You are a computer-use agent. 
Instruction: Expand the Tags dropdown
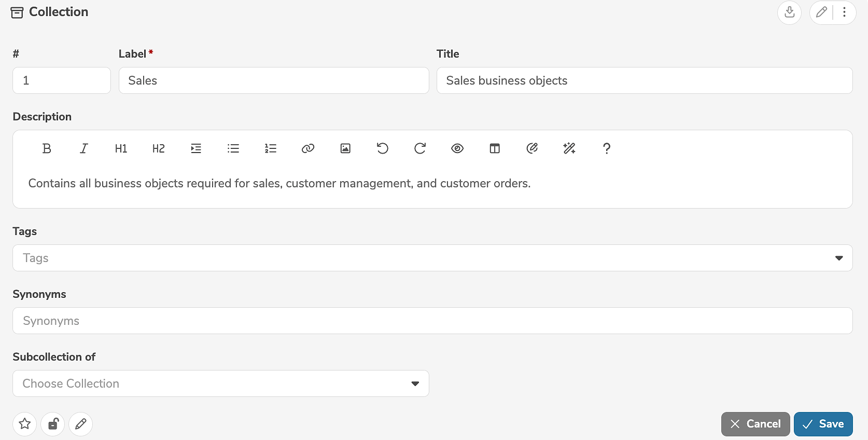tap(838, 258)
